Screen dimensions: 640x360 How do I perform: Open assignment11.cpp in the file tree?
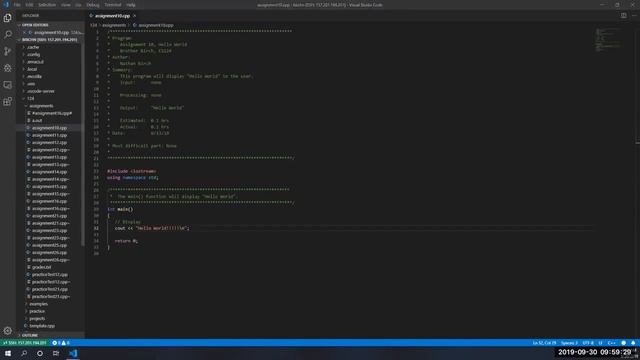pyautogui.click(x=49, y=135)
